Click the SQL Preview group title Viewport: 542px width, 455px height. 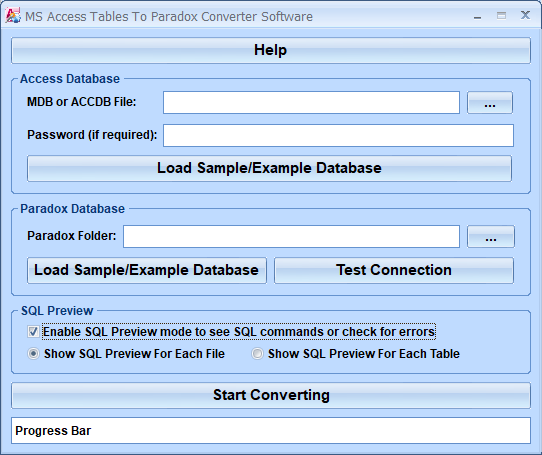(x=57, y=311)
